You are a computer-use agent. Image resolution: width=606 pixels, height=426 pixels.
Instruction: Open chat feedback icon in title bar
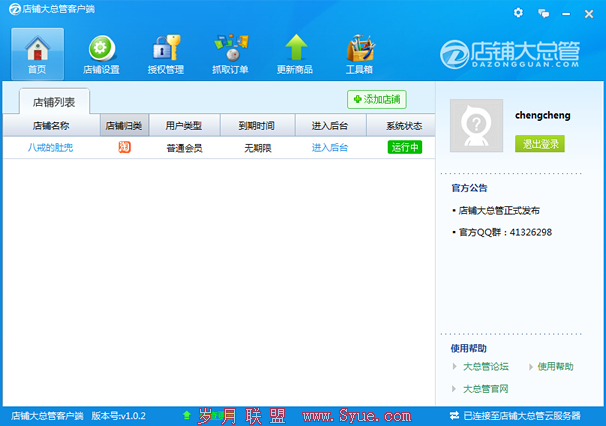(544, 14)
